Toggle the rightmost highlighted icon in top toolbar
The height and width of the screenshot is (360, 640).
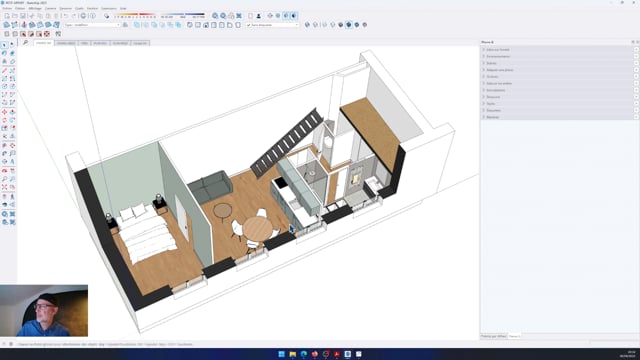click(x=294, y=16)
